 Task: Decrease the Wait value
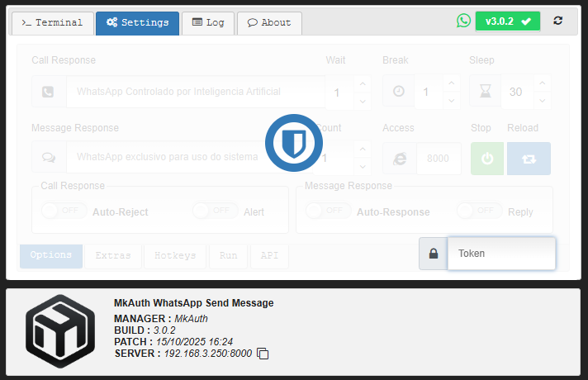[363, 101]
